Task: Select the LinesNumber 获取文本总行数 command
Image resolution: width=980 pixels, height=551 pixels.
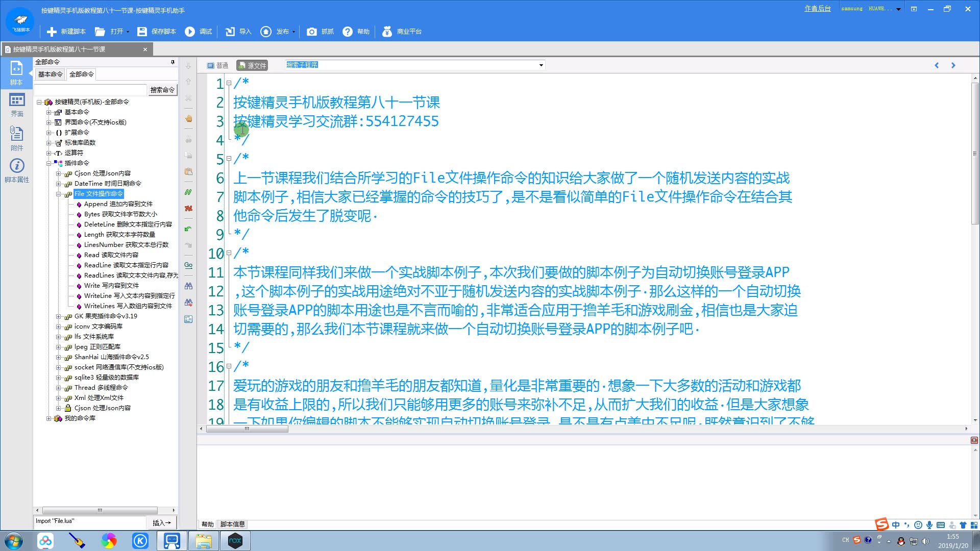Action: 126,245
